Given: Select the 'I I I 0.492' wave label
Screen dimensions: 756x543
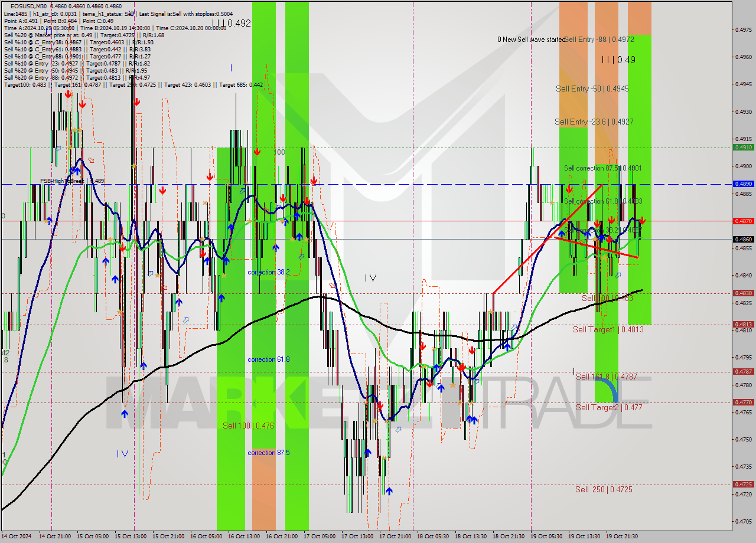Looking at the screenshot, I should (232, 24).
